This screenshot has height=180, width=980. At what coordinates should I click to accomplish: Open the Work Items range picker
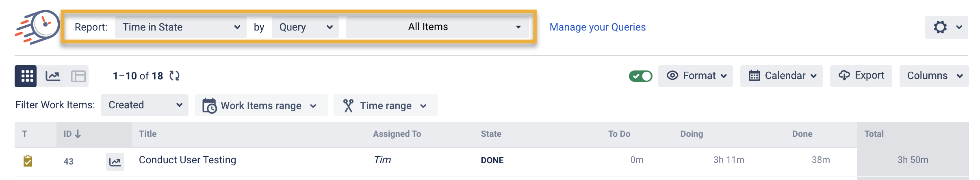pyautogui.click(x=261, y=105)
